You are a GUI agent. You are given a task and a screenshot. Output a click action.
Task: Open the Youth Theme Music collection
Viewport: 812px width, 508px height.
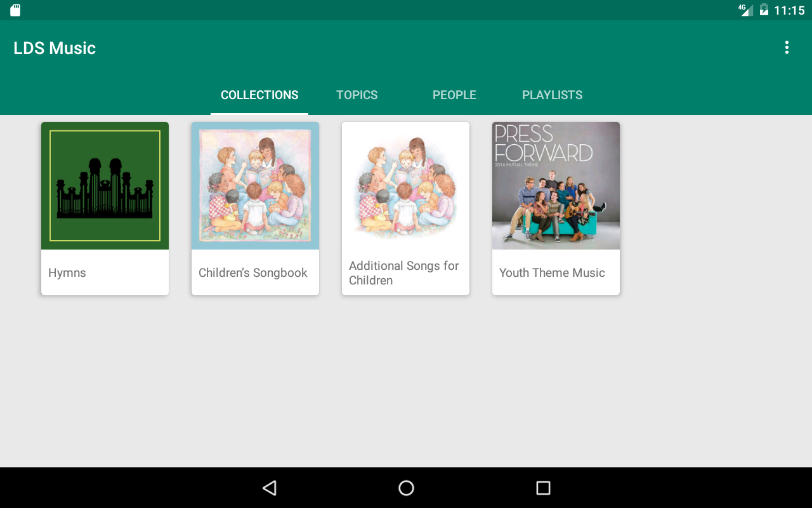coord(556,208)
